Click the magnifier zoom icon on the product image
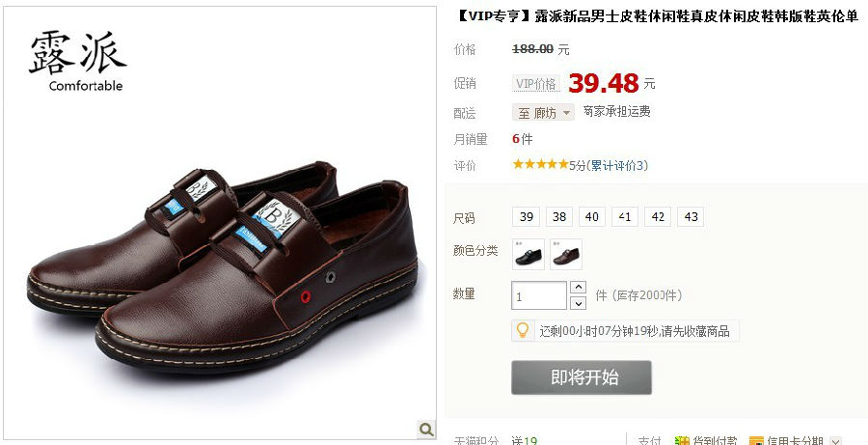The height and width of the screenshot is (445, 868). click(x=425, y=429)
